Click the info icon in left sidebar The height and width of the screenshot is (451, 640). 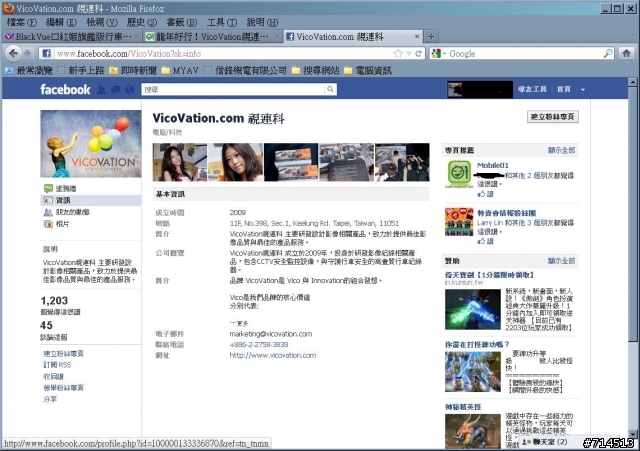coord(48,200)
